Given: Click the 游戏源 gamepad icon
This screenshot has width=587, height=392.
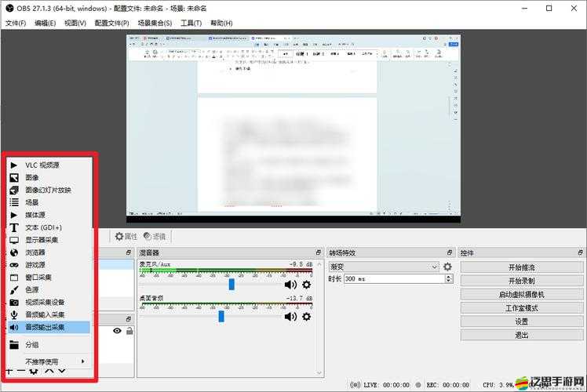Looking at the screenshot, I should coord(13,265).
